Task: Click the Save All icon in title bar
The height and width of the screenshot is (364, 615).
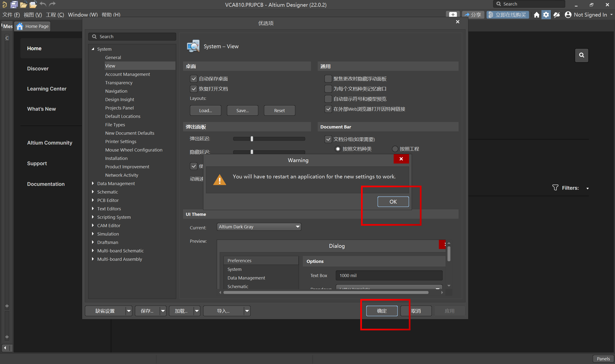Action: [x=14, y=4]
